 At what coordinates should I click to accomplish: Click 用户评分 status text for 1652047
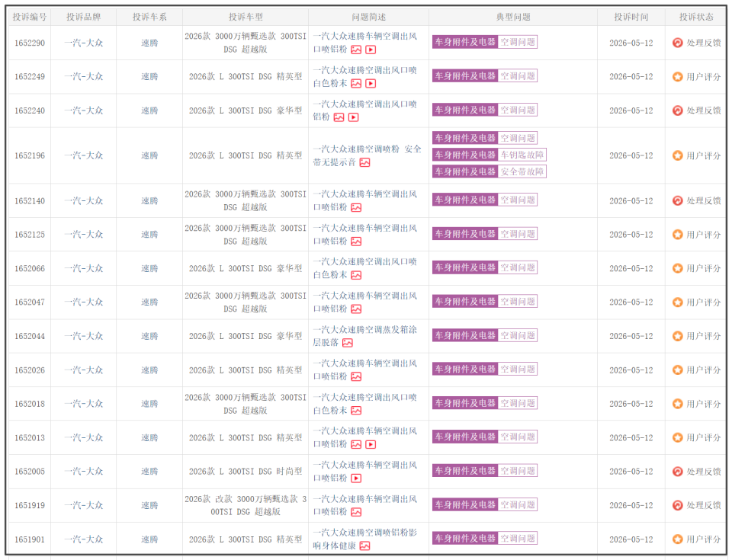[704, 302]
